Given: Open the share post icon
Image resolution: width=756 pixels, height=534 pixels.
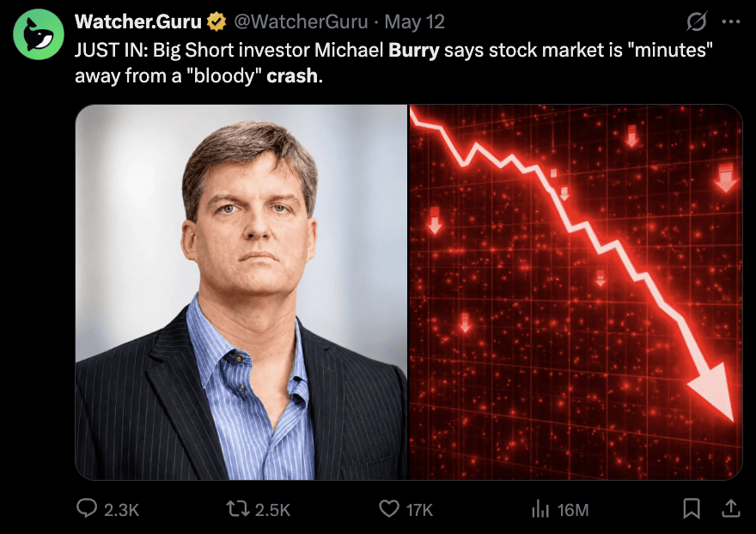Looking at the screenshot, I should coord(731,508).
